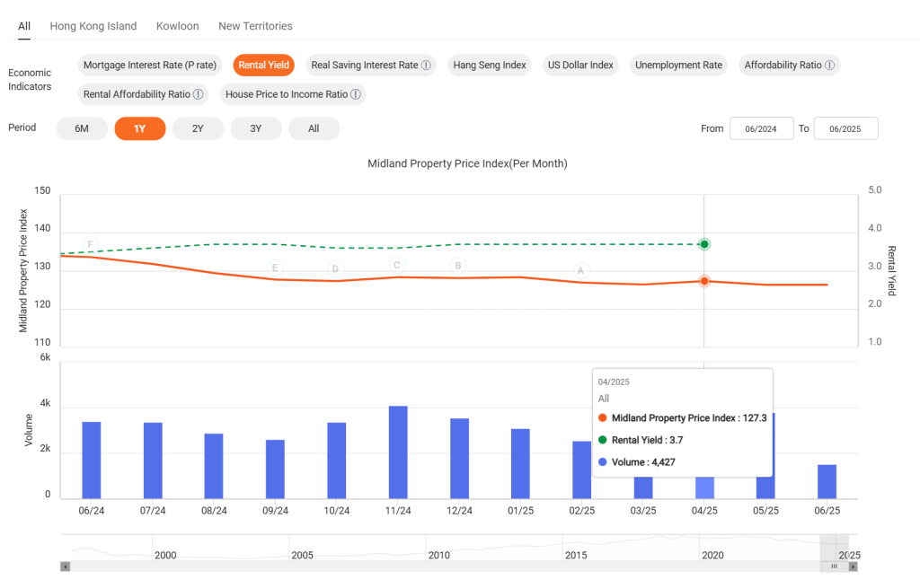Click the 08/24 volume bar
This screenshot has width=920, height=588.
pos(214,466)
